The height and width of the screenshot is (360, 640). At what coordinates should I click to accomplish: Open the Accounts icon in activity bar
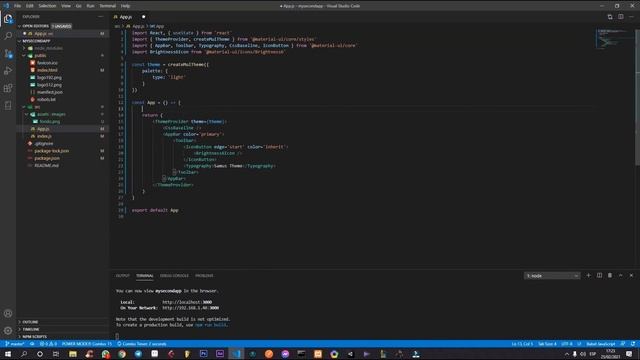tap(8, 313)
